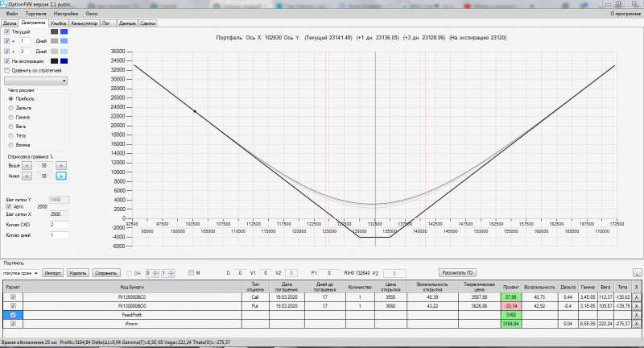Enable Сравнить со стратегией checkbox
This screenshot has width=644, height=348.
[7, 70]
